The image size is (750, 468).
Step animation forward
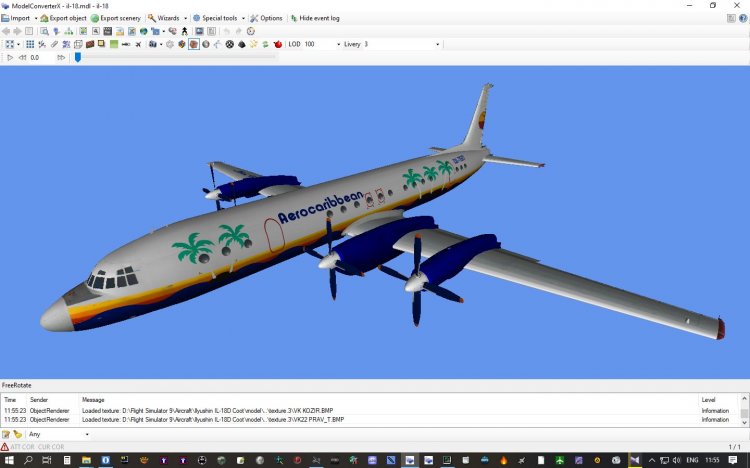tap(61, 57)
